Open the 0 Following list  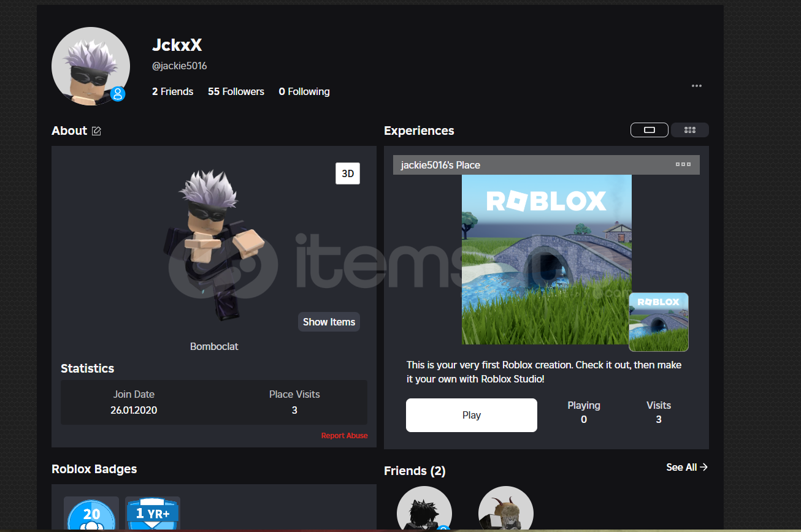(x=304, y=91)
